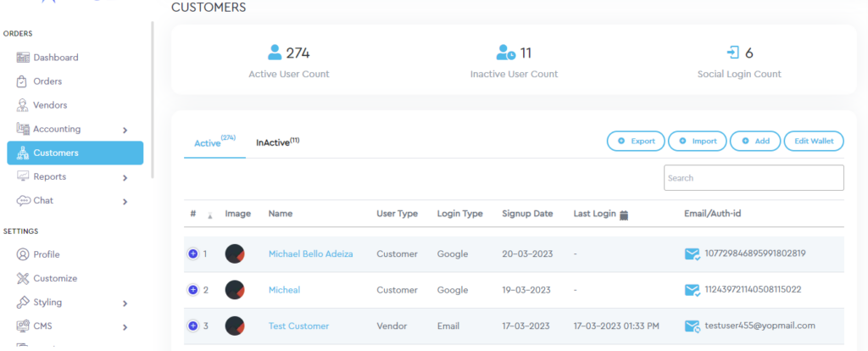Click the Orders clipboard icon
This screenshot has width=868, height=351.
[23, 81]
